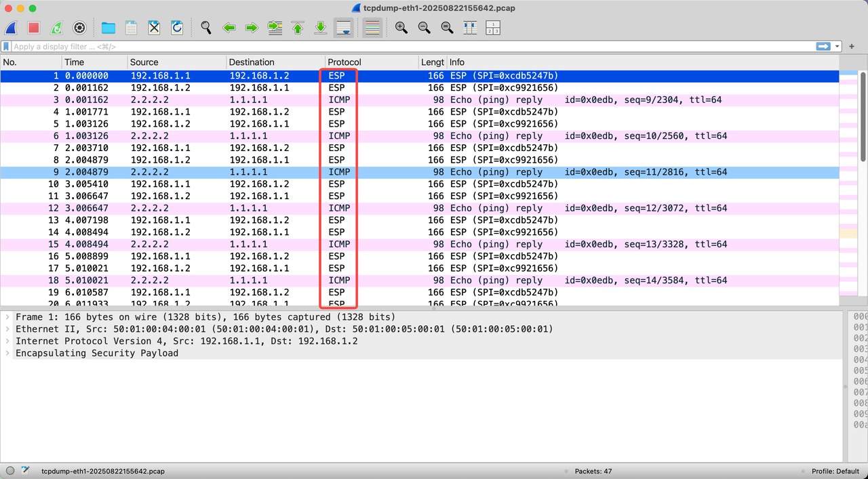868x479 pixels.
Task: Reload the current capture file
Action: (177, 28)
